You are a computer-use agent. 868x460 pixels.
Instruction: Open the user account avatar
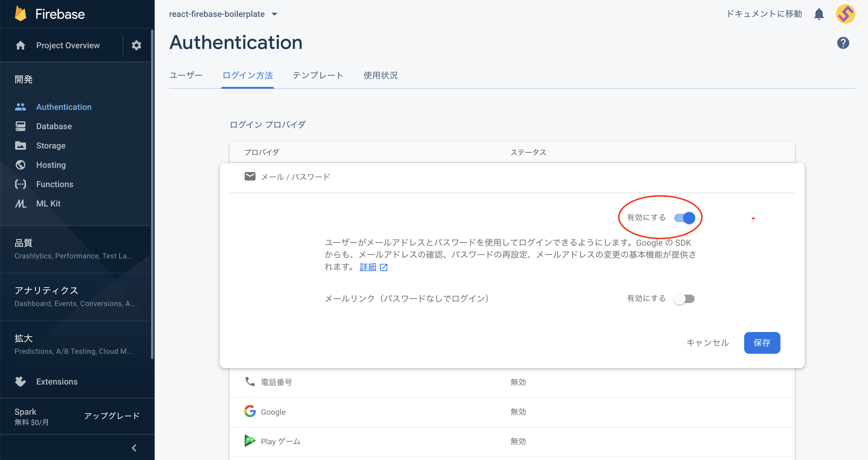(845, 14)
